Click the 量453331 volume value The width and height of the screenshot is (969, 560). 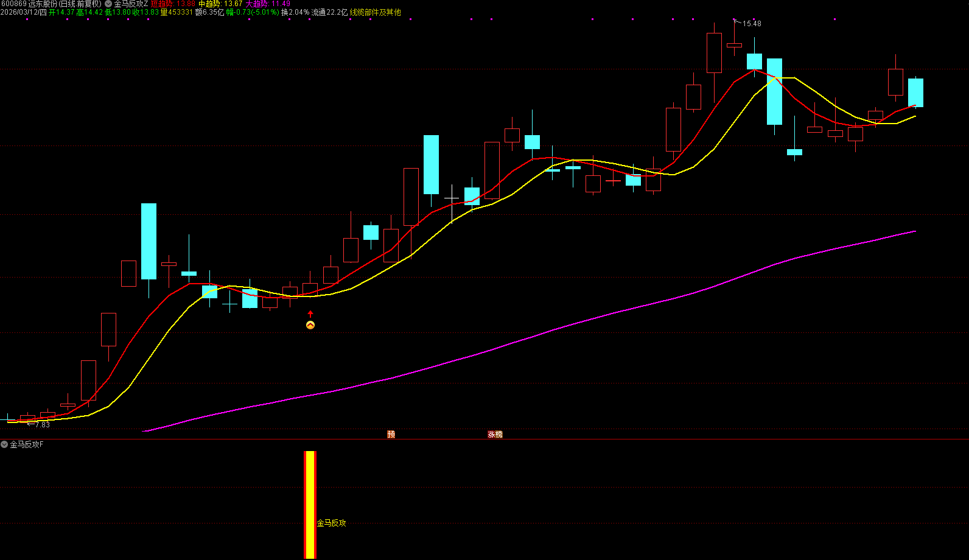177,12
